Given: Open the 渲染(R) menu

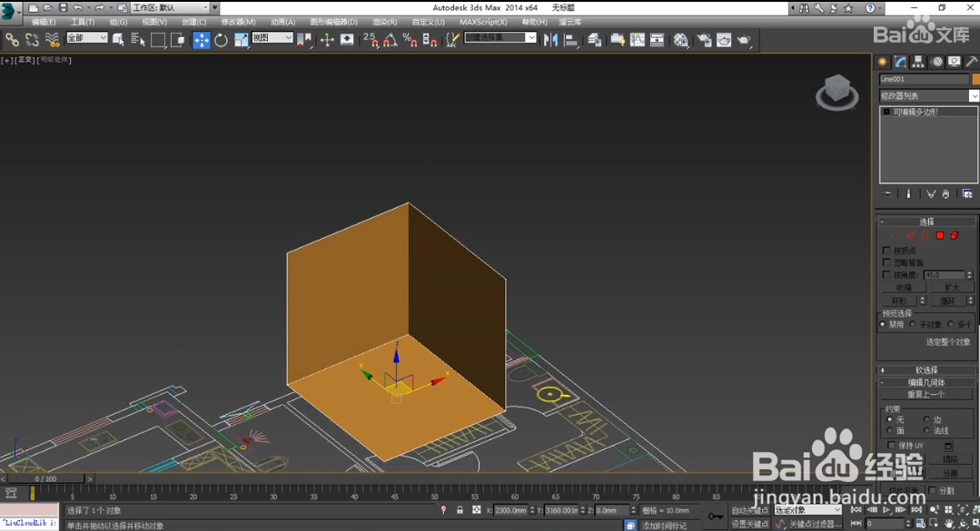Looking at the screenshot, I should (x=384, y=22).
